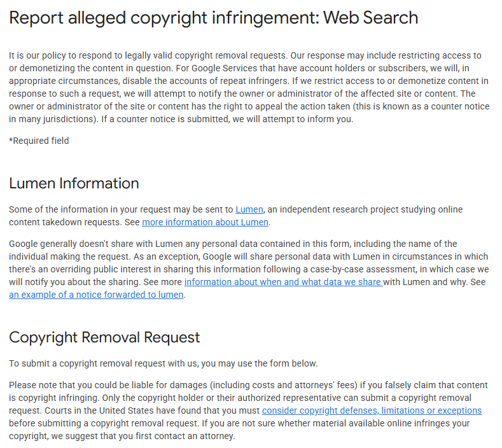Click the '*Required field' note
Viewport: 502px width, 448px height.
(x=39, y=141)
